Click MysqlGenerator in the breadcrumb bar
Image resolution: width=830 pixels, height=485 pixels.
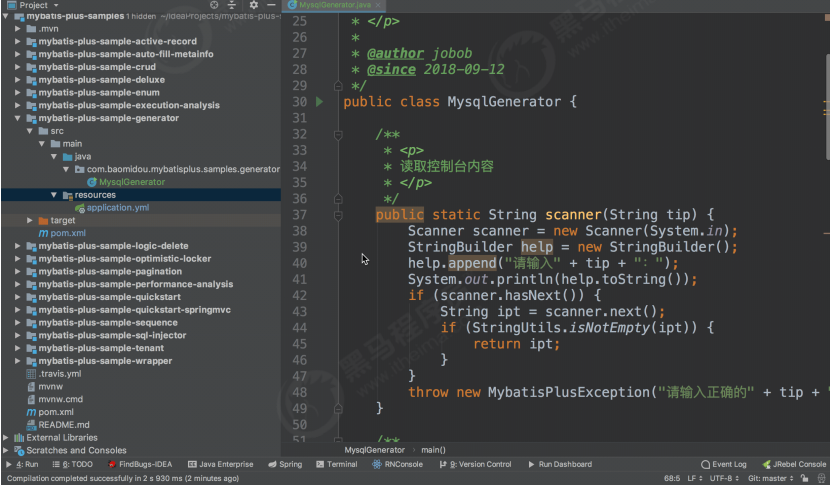[374, 450]
